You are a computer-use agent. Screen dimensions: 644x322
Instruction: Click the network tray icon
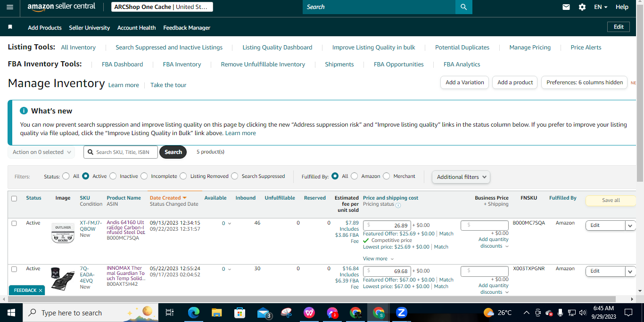click(571, 312)
